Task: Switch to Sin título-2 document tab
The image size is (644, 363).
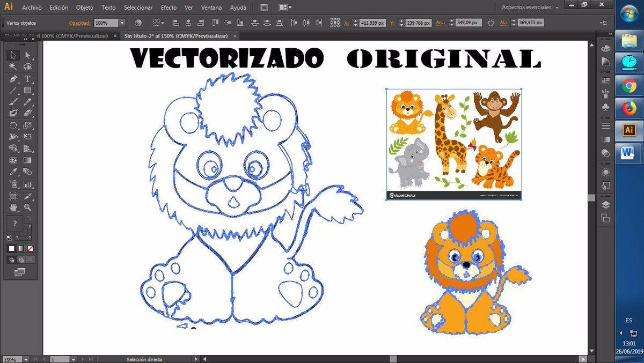Action: [176, 36]
